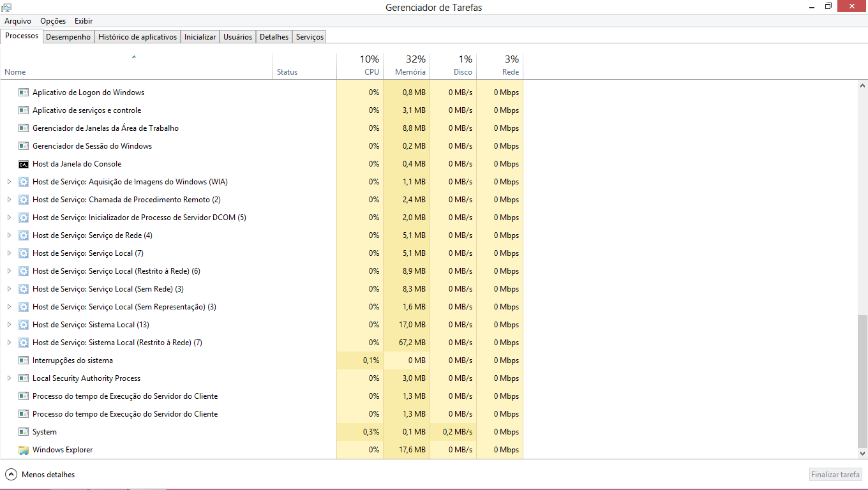Screen dimensions: 868x490
Task: Expand Host de Serviço: Aquisição de Imagens do Windows
Action: (x=9, y=182)
